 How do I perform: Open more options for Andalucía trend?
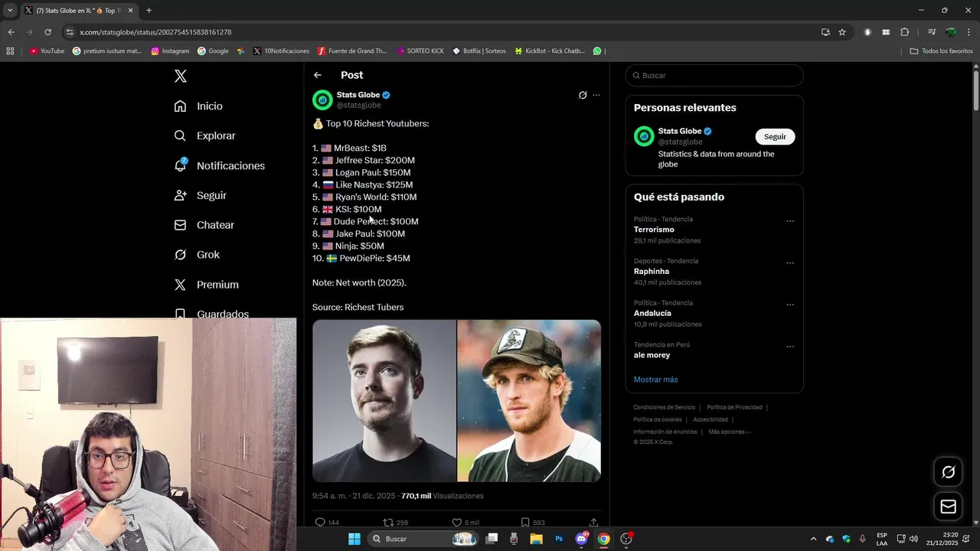(790, 305)
